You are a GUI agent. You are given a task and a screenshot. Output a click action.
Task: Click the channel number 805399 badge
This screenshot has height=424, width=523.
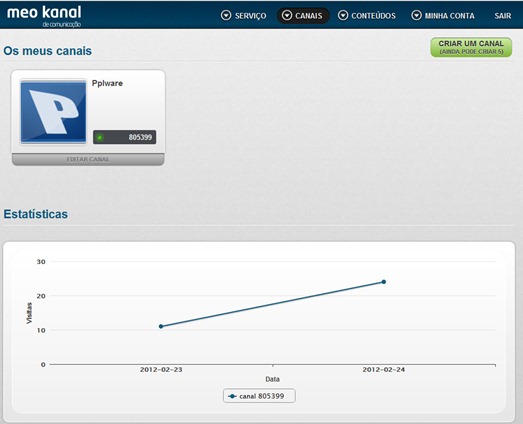click(124, 137)
